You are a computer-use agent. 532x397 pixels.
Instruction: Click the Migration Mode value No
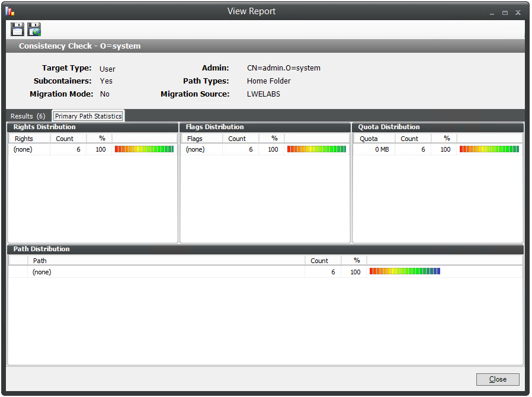tap(104, 94)
